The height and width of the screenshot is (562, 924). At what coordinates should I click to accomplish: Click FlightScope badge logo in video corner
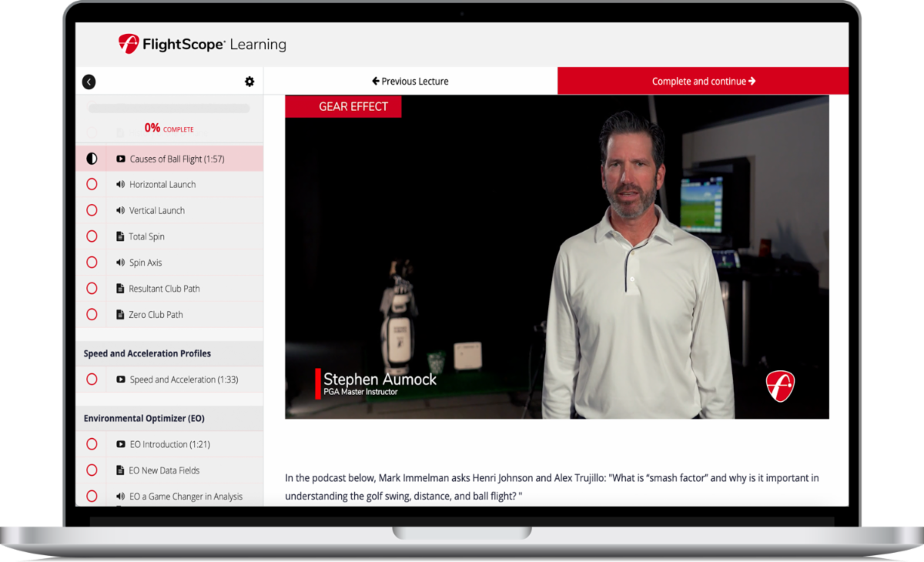click(780, 386)
